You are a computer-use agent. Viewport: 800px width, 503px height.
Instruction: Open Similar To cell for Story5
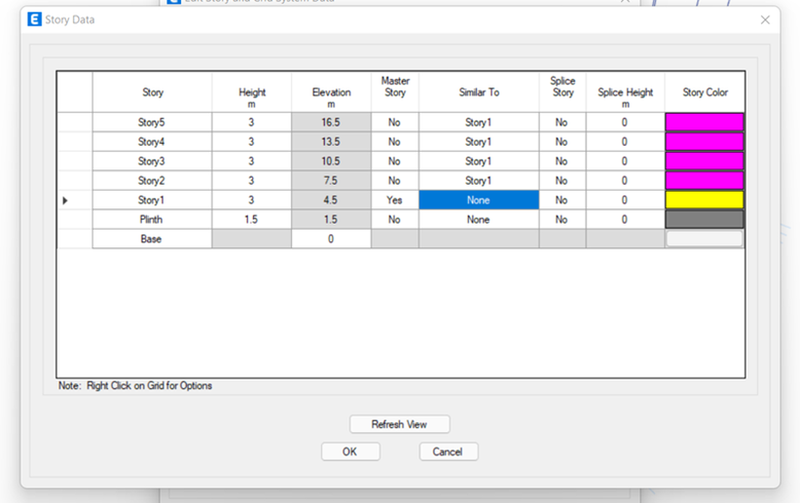[x=479, y=122]
